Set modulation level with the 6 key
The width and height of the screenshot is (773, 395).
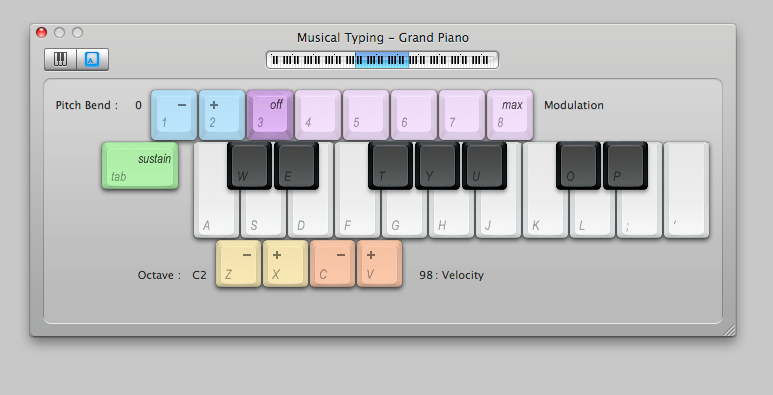(414, 115)
